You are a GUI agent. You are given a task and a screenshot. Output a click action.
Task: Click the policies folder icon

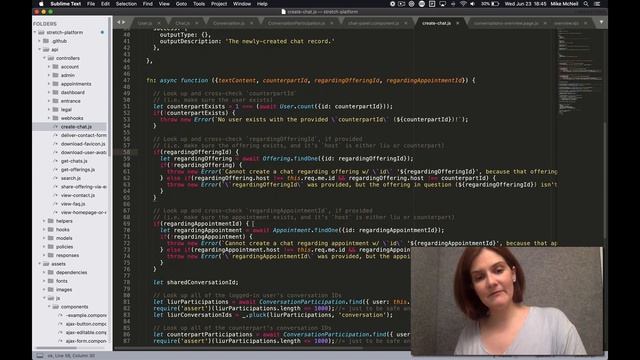click(x=51, y=247)
